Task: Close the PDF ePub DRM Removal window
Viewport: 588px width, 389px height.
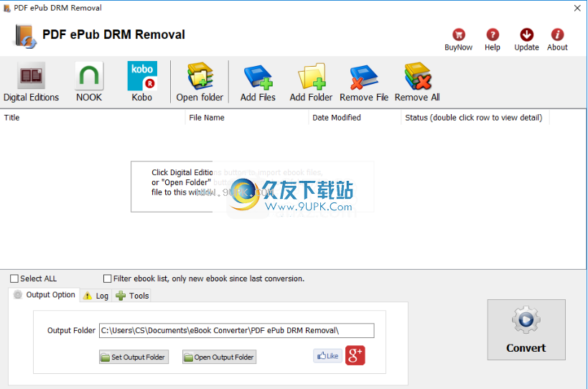Action: [x=577, y=8]
